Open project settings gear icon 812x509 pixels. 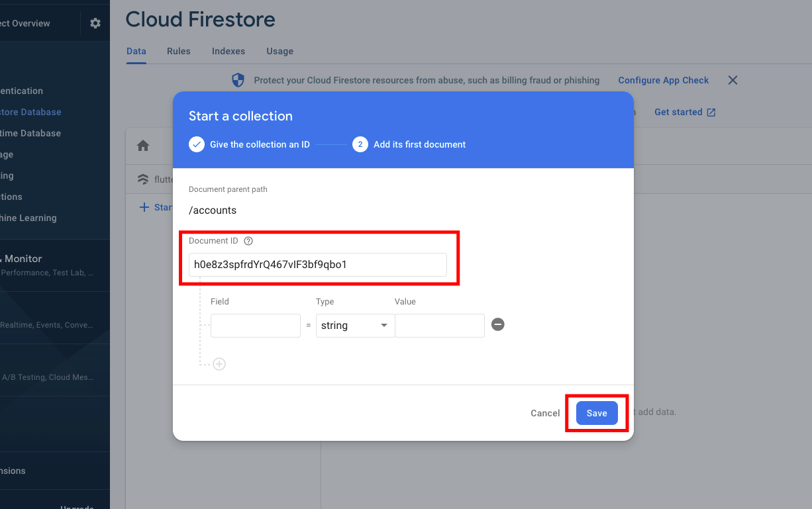[x=95, y=23]
